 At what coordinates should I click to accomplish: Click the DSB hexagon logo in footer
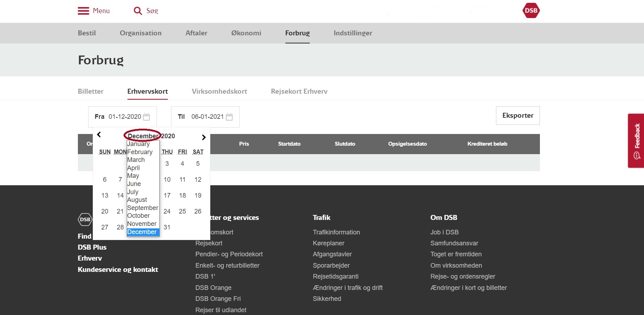[85, 220]
